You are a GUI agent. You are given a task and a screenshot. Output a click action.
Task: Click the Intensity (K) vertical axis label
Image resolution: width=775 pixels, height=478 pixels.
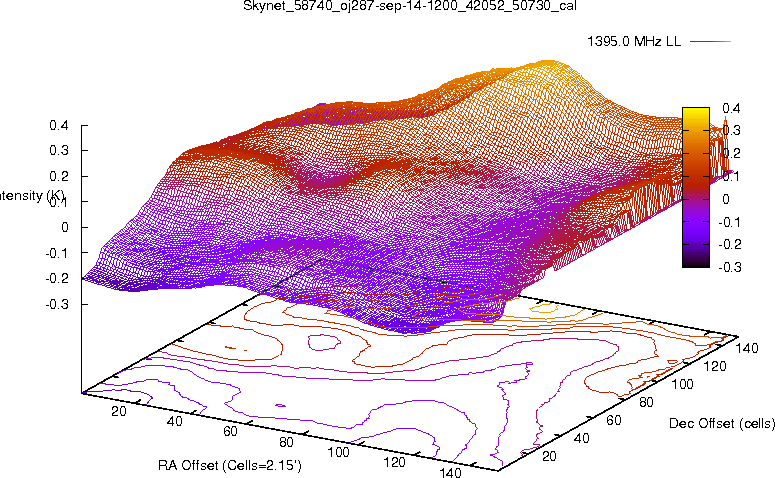pos(32,196)
